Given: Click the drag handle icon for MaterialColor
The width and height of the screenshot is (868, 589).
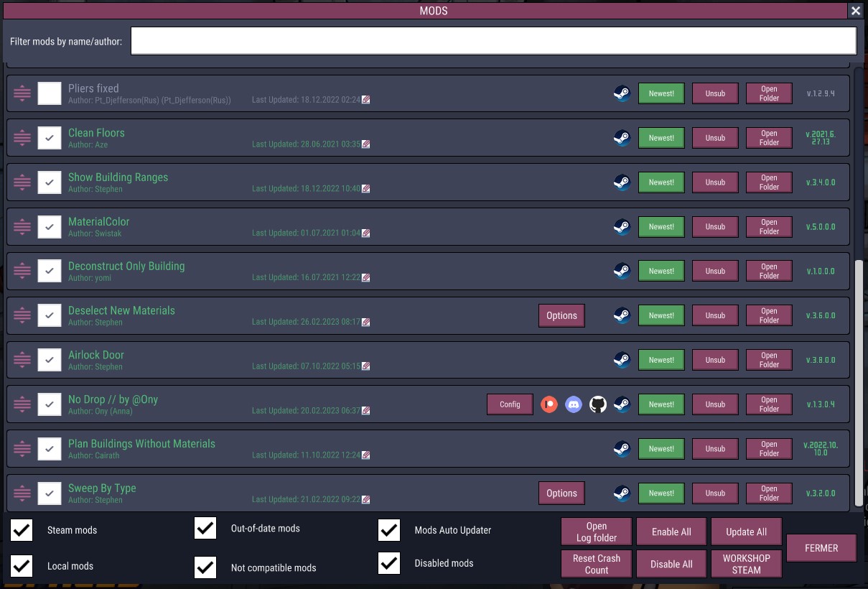Looking at the screenshot, I should tap(22, 227).
